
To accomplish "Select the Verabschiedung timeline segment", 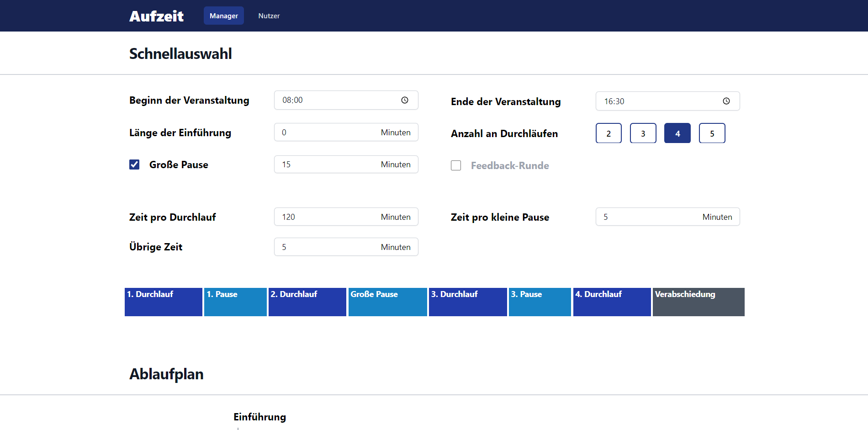I will pos(698,302).
